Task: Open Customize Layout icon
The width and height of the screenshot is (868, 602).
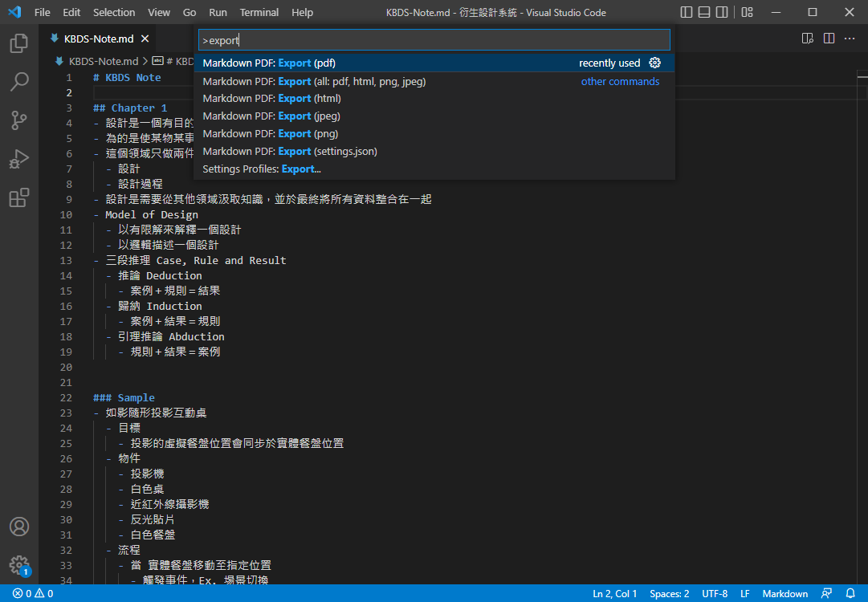Action: pos(748,12)
